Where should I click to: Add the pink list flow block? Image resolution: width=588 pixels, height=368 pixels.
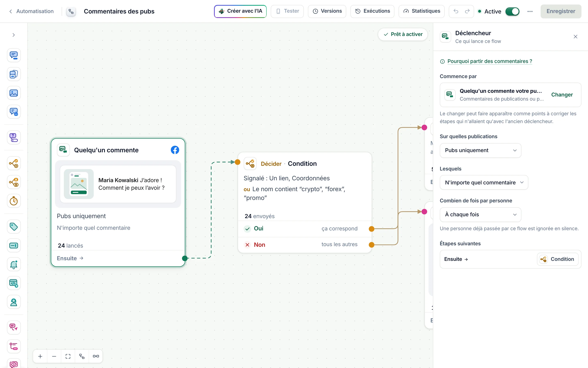[14, 346]
